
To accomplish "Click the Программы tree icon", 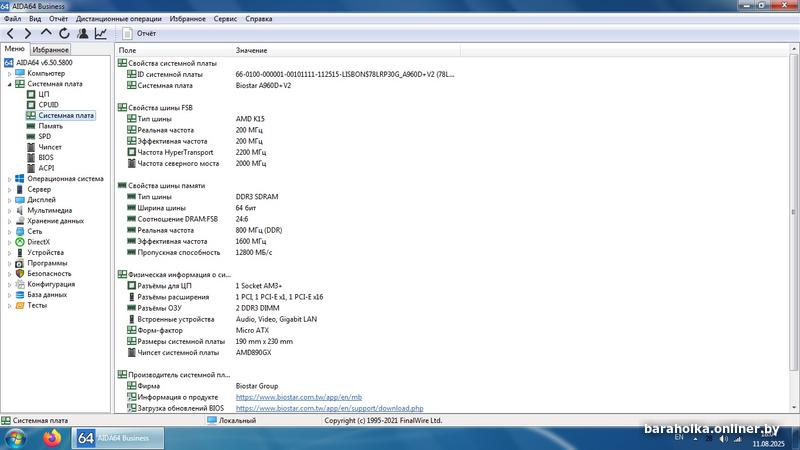I will tap(19, 264).
